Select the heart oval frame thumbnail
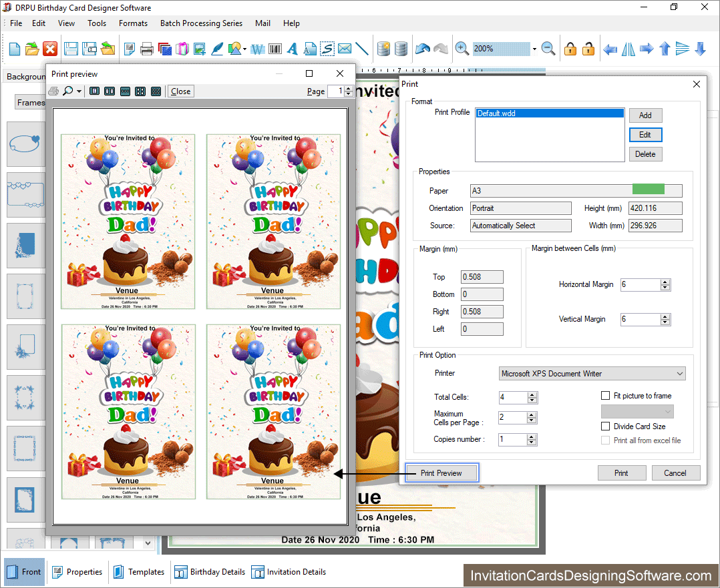Viewport: 720px width, 588px height. click(25, 143)
